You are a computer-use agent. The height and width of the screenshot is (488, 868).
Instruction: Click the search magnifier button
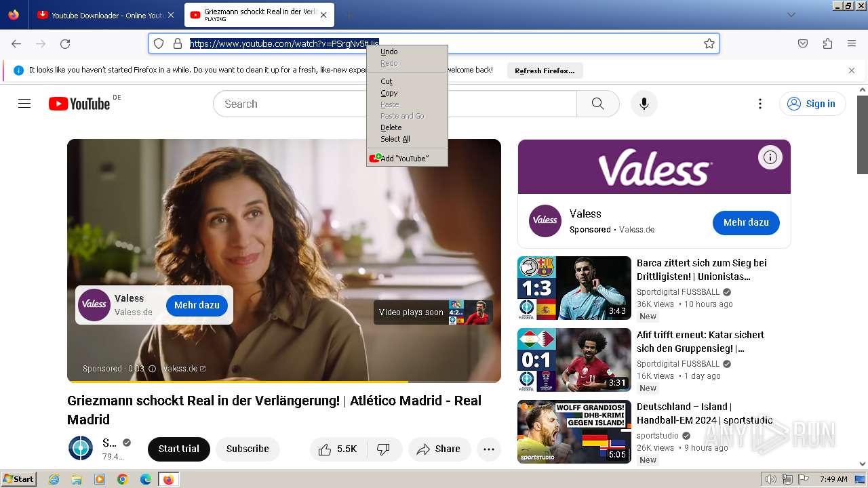click(x=597, y=104)
